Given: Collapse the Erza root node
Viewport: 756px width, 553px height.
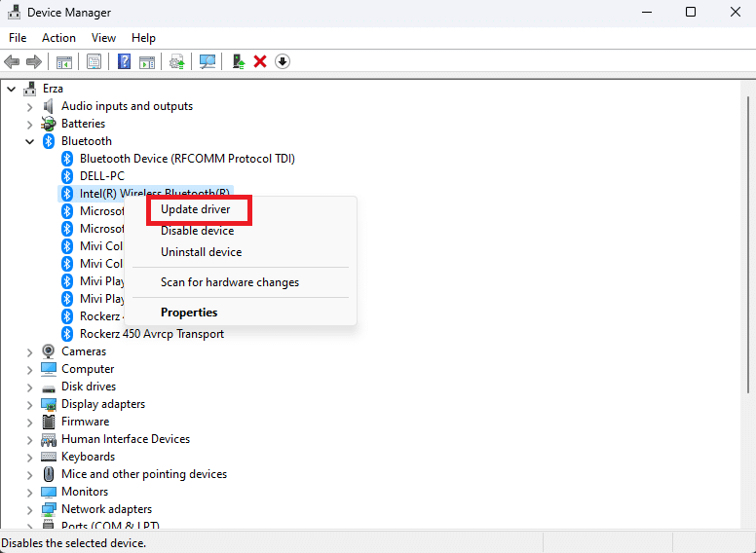Looking at the screenshot, I should [x=12, y=89].
